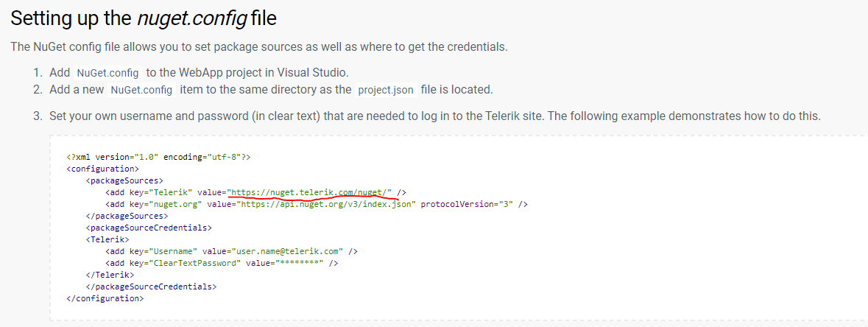Click the closing </packageSourceCredentials> tag
Viewport: 868px width, 327px height.
coord(151,286)
